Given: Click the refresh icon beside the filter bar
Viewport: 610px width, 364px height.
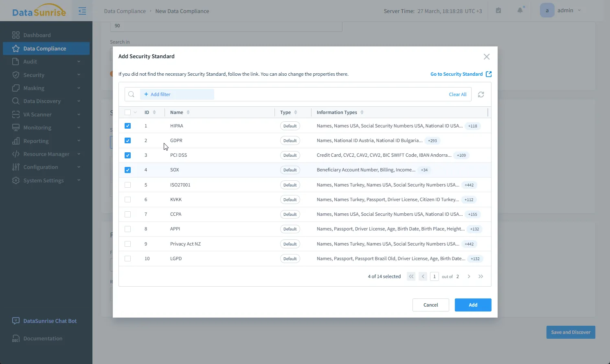Looking at the screenshot, I should tap(481, 94).
